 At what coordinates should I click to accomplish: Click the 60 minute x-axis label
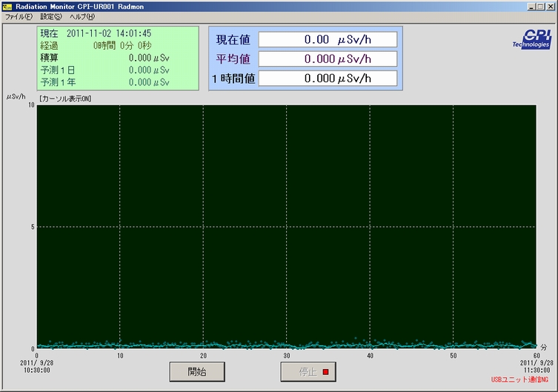535,356
